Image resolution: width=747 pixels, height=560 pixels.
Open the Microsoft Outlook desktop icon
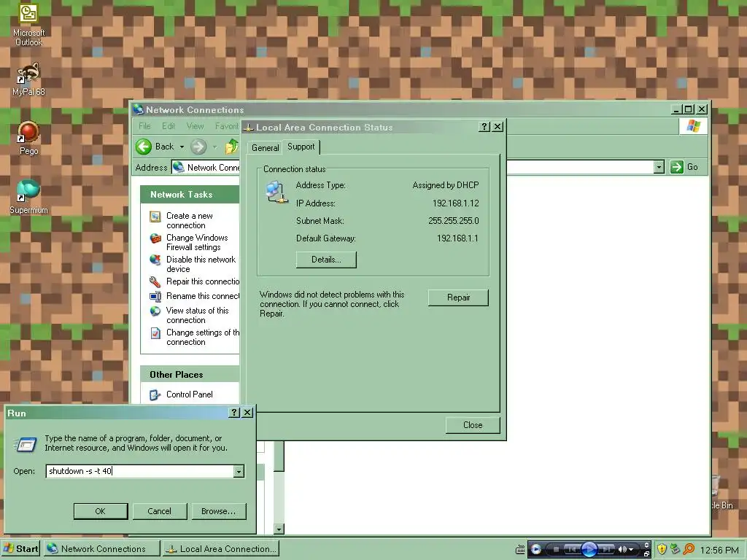click(x=28, y=24)
